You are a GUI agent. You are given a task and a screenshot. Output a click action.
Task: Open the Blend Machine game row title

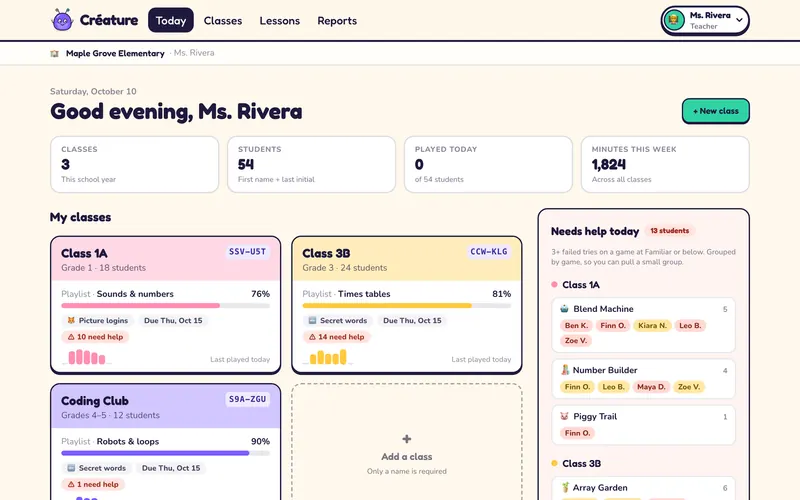[603, 309]
